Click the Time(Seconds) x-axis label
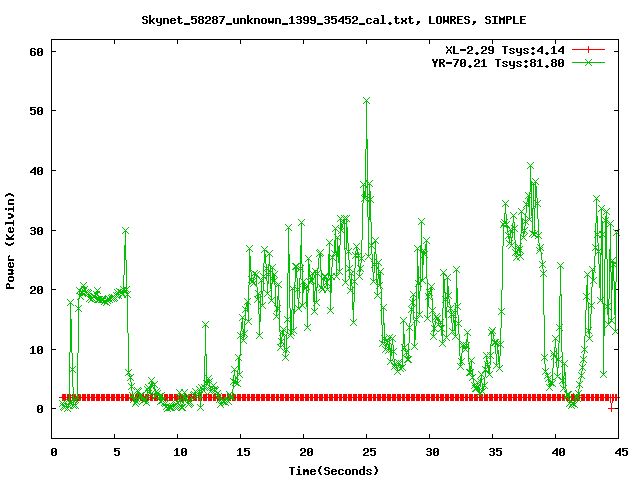Image resolution: width=640 pixels, height=480 pixels. click(x=334, y=471)
